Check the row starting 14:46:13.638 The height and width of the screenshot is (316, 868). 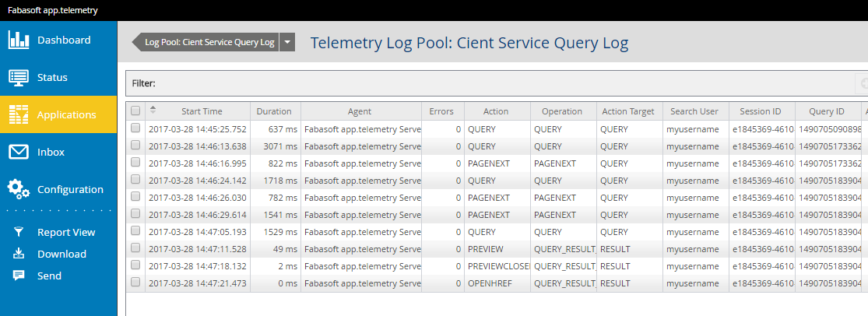[x=135, y=146]
